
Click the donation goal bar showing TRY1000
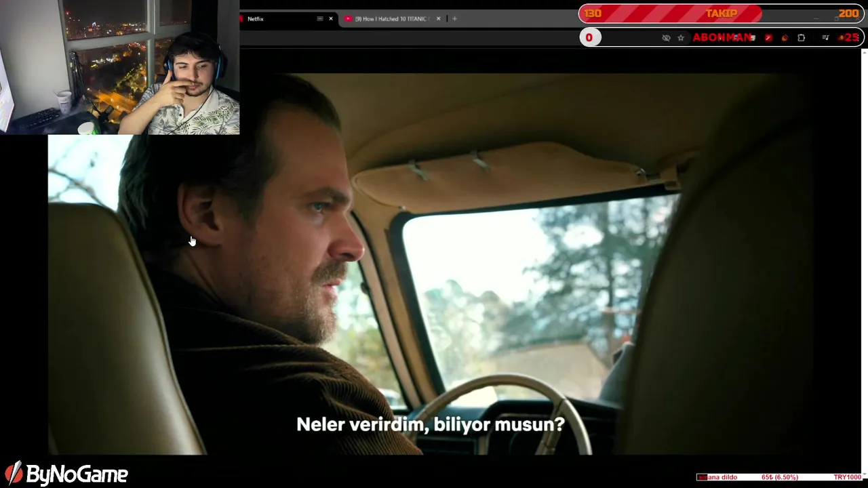tap(780, 477)
